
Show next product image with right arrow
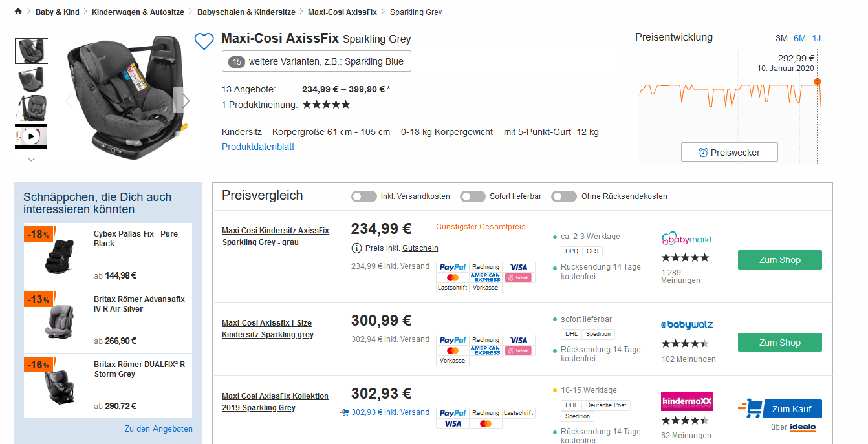pyautogui.click(x=186, y=100)
